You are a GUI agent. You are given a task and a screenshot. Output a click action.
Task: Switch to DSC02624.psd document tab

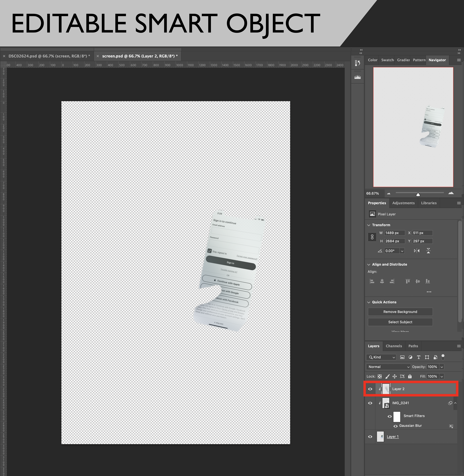click(49, 56)
